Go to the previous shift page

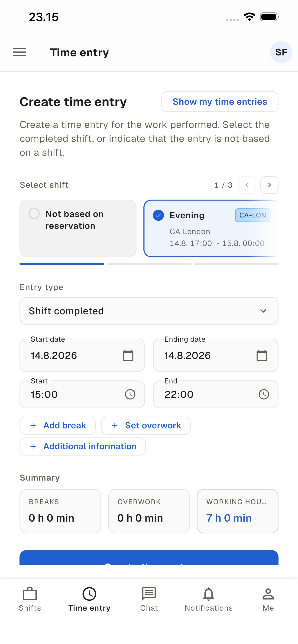coord(247,185)
